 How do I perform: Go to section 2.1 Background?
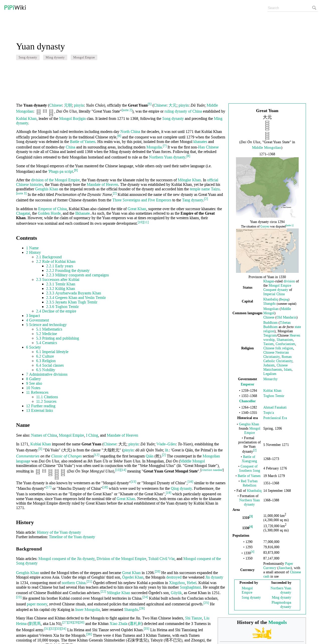(x=49, y=257)
